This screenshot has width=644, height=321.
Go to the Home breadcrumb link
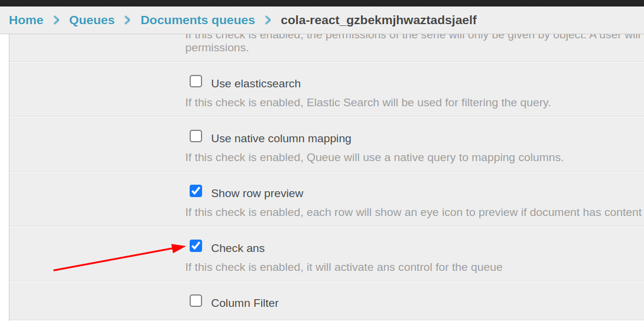pos(26,20)
